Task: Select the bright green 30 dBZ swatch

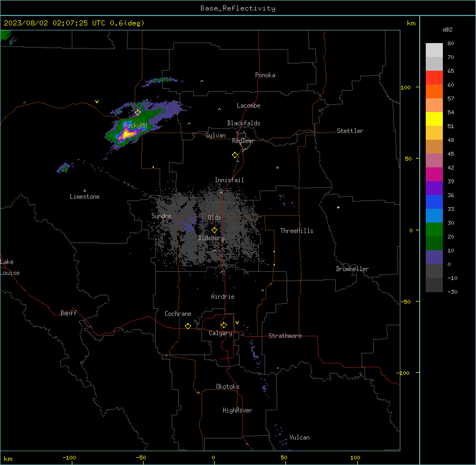Action: pos(434,230)
